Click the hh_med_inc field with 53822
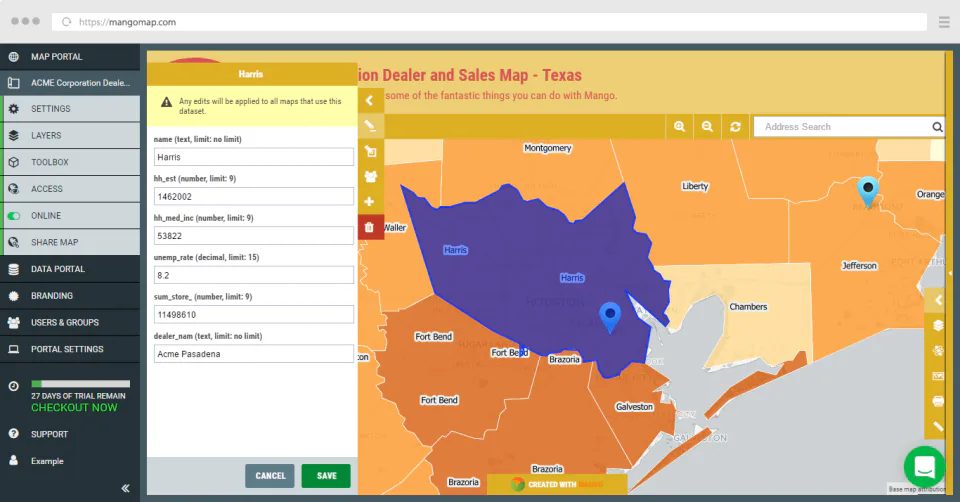 (x=253, y=236)
